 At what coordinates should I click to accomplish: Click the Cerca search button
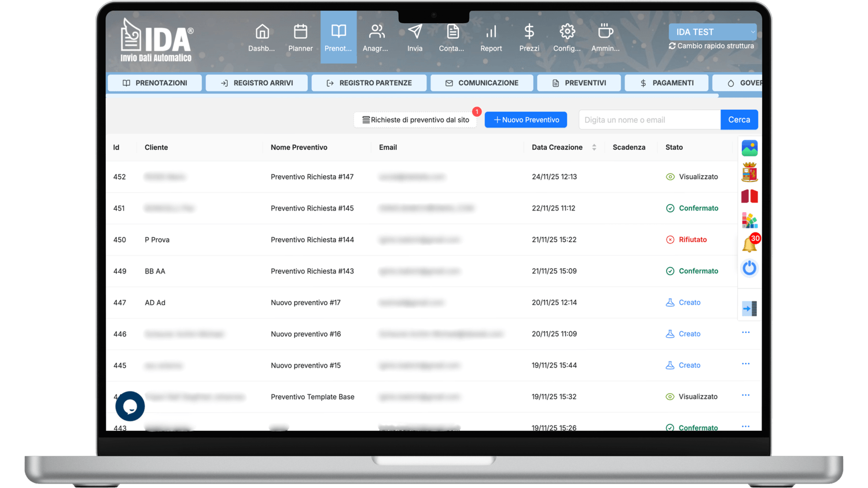pyautogui.click(x=739, y=120)
